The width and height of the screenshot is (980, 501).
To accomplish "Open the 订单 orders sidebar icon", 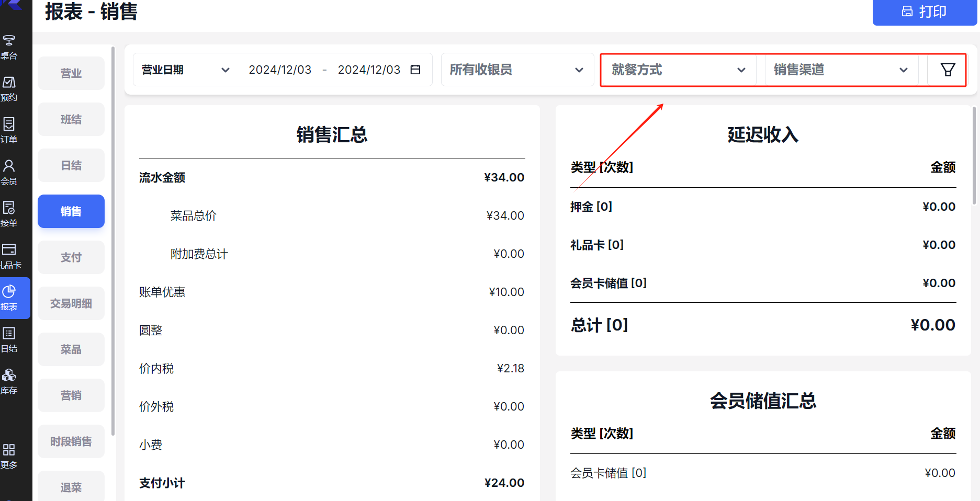I will click(9, 131).
